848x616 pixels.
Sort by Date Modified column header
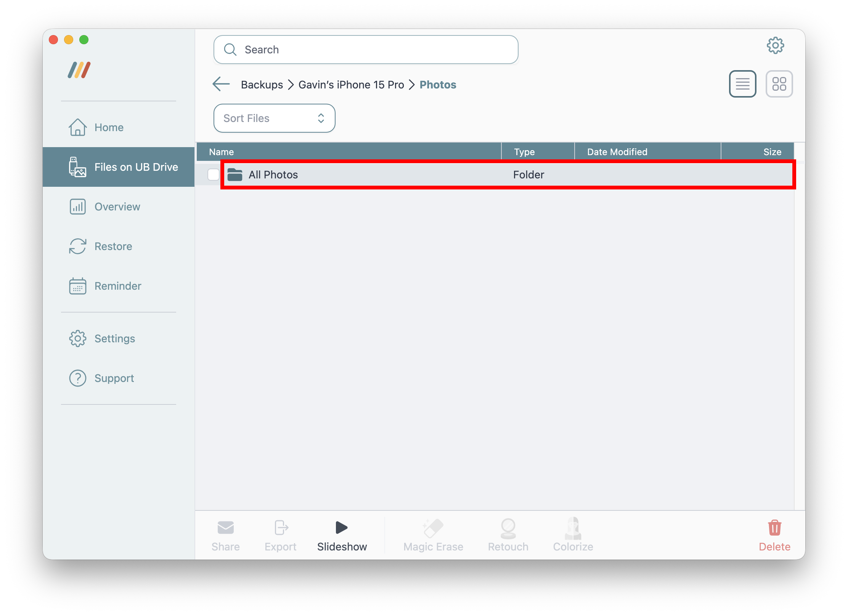click(x=647, y=152)
